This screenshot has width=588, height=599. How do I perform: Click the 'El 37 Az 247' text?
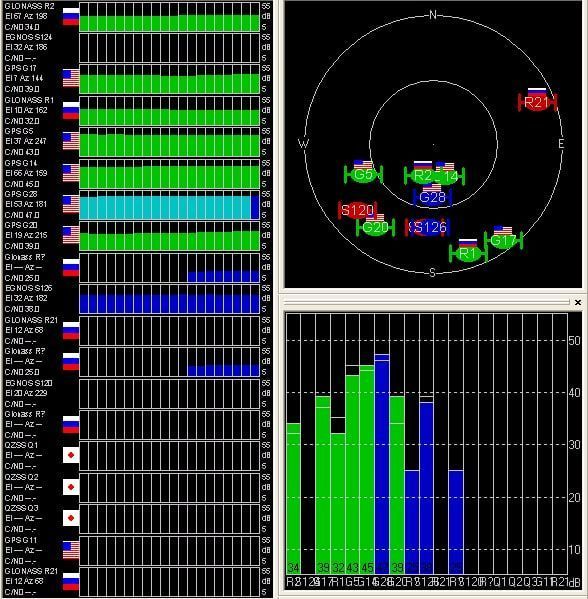(x=26, y=141)
